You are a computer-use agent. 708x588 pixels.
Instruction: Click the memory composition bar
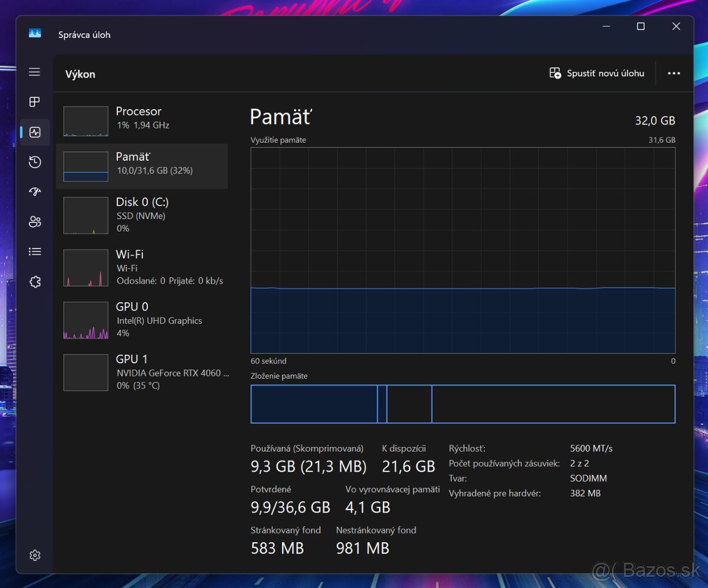click(x=463, y=404)
